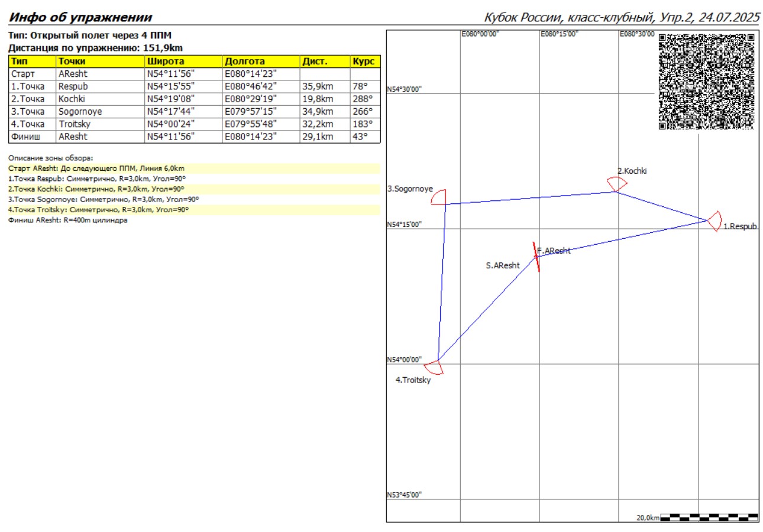Click the N54°15'00" latitude label on map
This screenshot has height=532, width=763.
click(404, 225)
